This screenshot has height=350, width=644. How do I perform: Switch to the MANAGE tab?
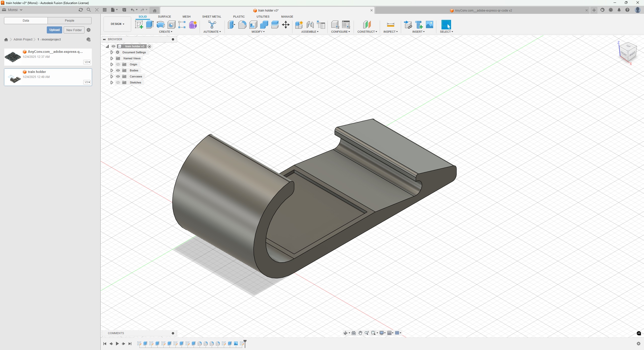click(287, 17)
